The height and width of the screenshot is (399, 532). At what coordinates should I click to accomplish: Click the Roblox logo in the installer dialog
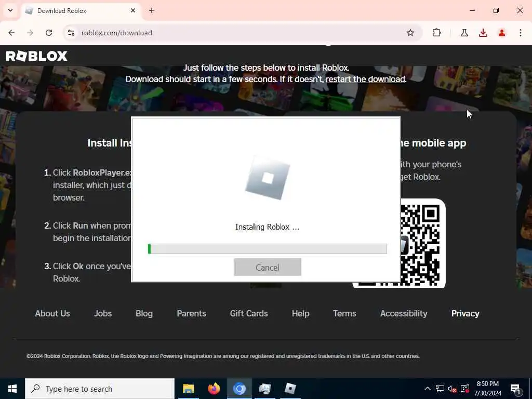tap(268, 178)
